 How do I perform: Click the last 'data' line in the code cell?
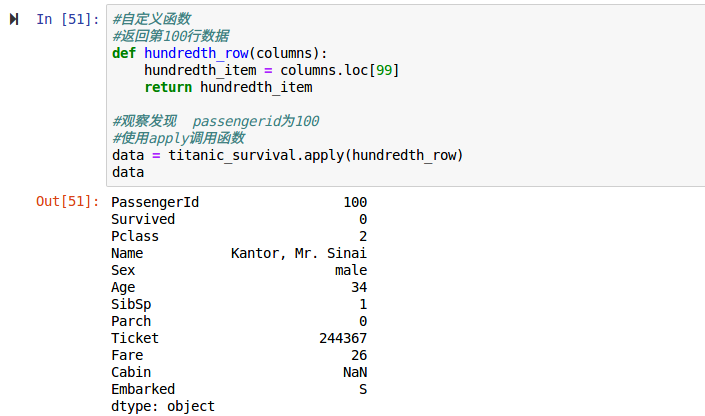[x=128, y=172]
